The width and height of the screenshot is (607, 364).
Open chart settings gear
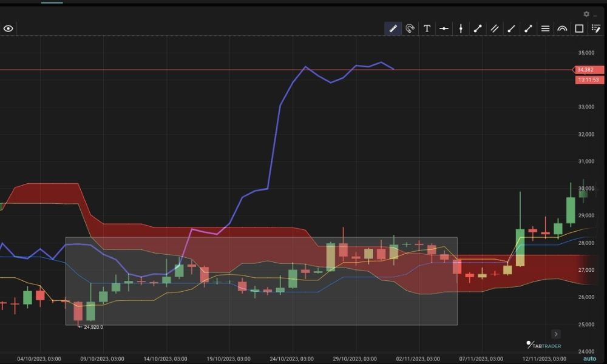point(586,14)
